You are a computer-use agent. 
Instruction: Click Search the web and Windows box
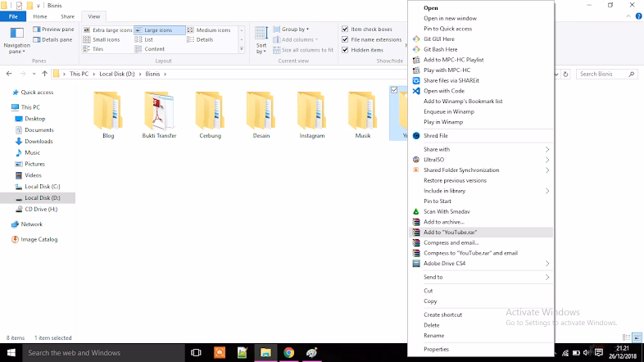coord(104,352)
